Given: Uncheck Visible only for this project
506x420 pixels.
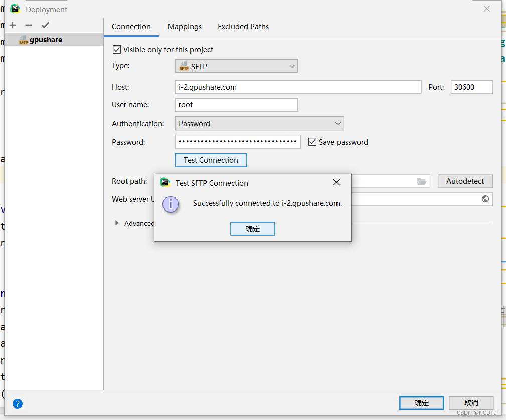Looking at the screenshot, I should (x=117, y=49).
